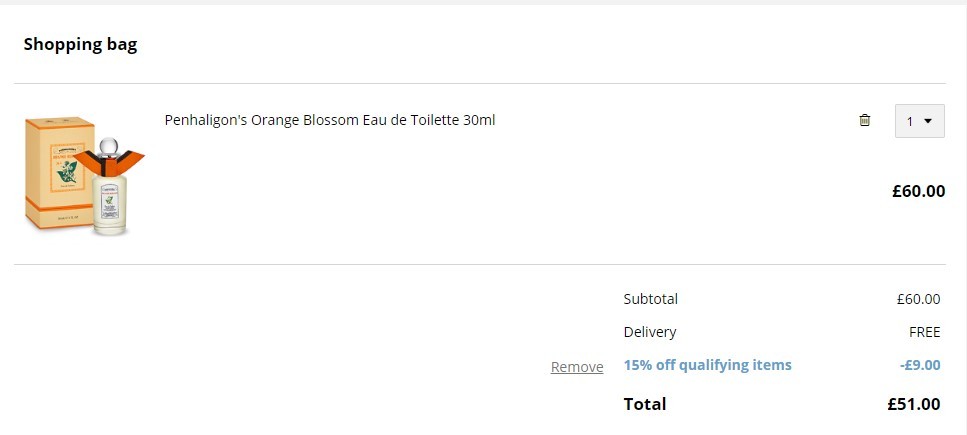The image size is (967, 435).
Task: Click the number 1 in the quantity box
Action: (x=910, y=122)
